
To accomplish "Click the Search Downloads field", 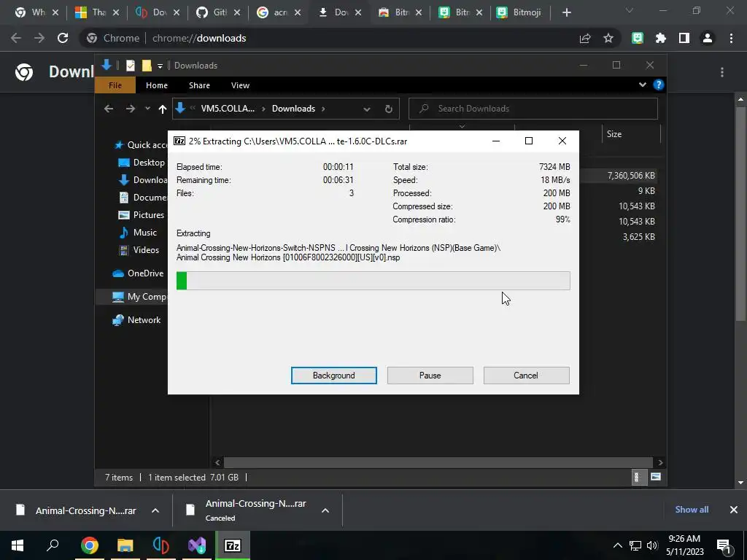I will coord(533,109).
